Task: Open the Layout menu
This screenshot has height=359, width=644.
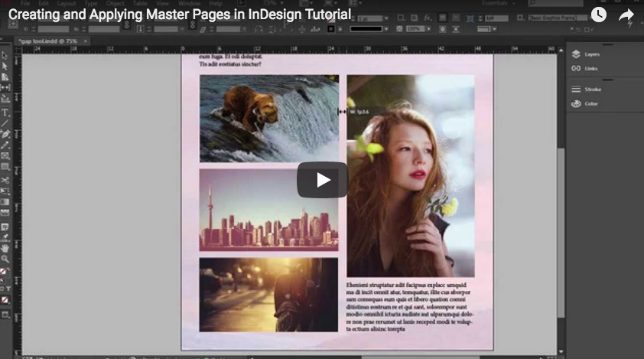Action: pyautogui.click(x=67, y=4)
